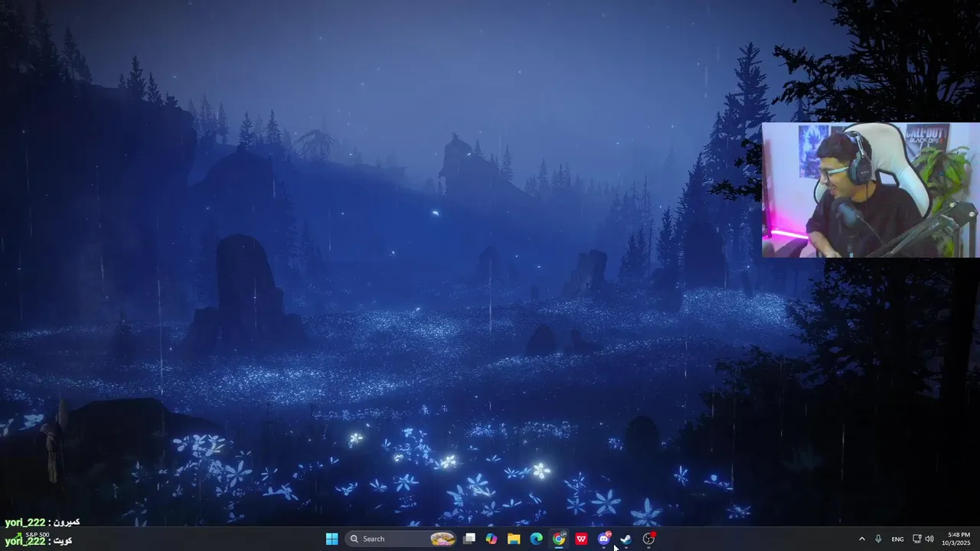
Task: Open Discord from taskbar
Action: tap(603, 539)
